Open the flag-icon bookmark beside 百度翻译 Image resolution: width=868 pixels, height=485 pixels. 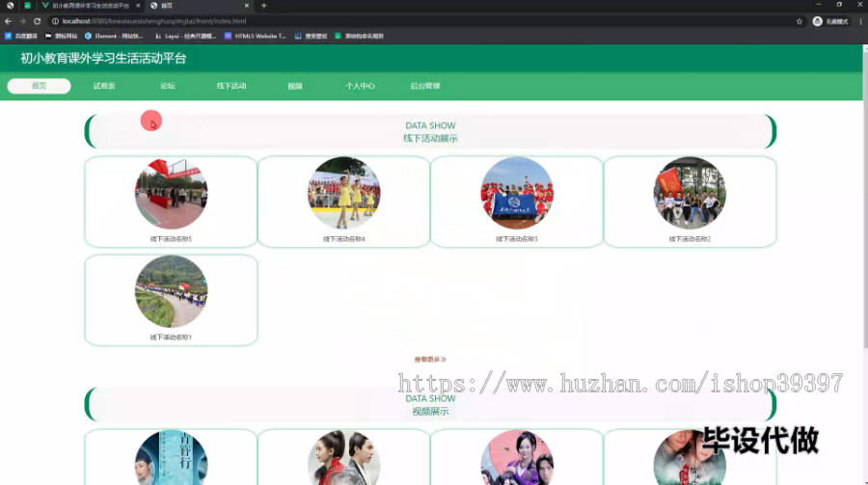click(62, 36)
